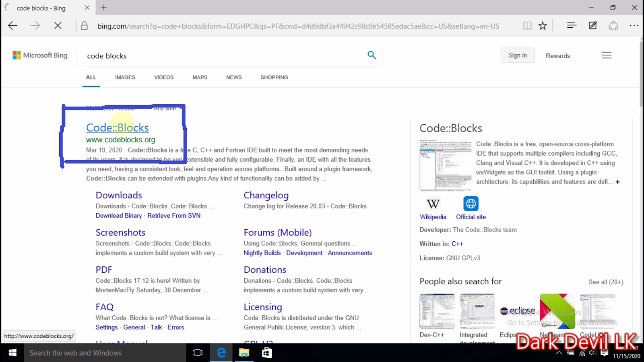Open the PDF sitelink
The width and height of the screenshot is (644, 362).
(104, 269)
